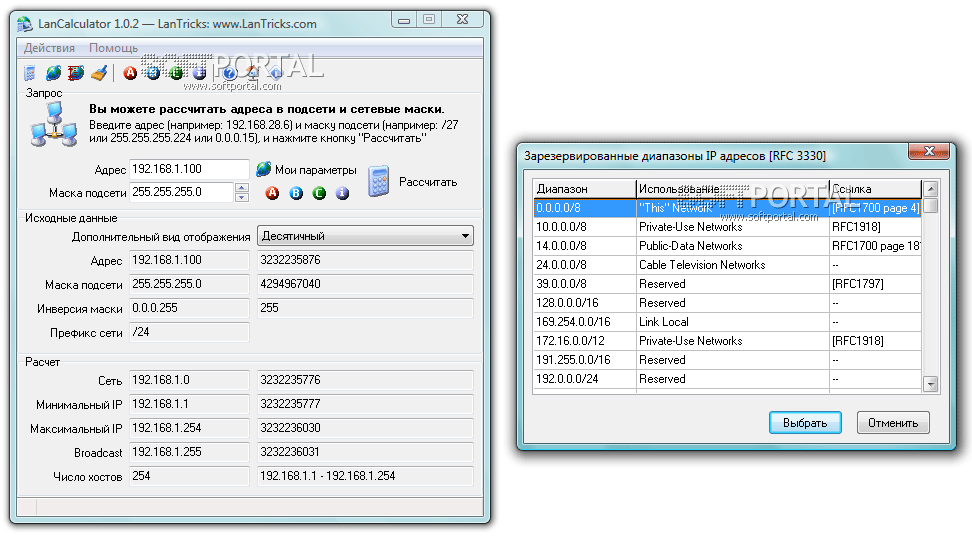Click the 'Маска подсети' input field in the query section
Image resolution: width=972 pixels, height=536 pixels.
[x=182, y=192]
